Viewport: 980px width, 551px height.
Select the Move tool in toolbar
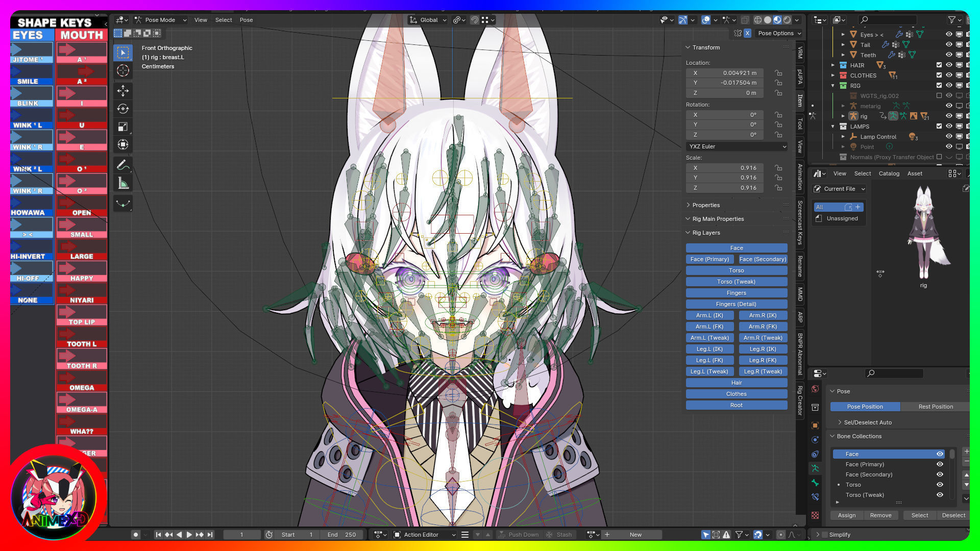click(123, 91)
